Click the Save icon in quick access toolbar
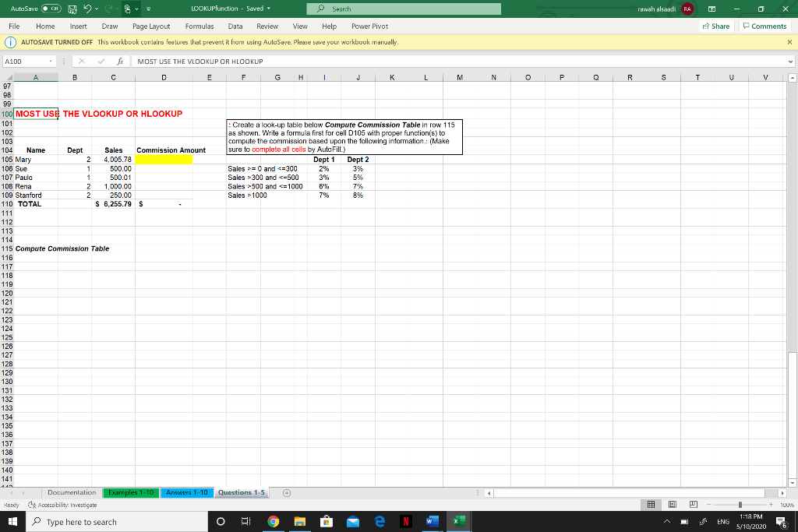Screen dimensions: 798x532 click(x=72, y=9)
